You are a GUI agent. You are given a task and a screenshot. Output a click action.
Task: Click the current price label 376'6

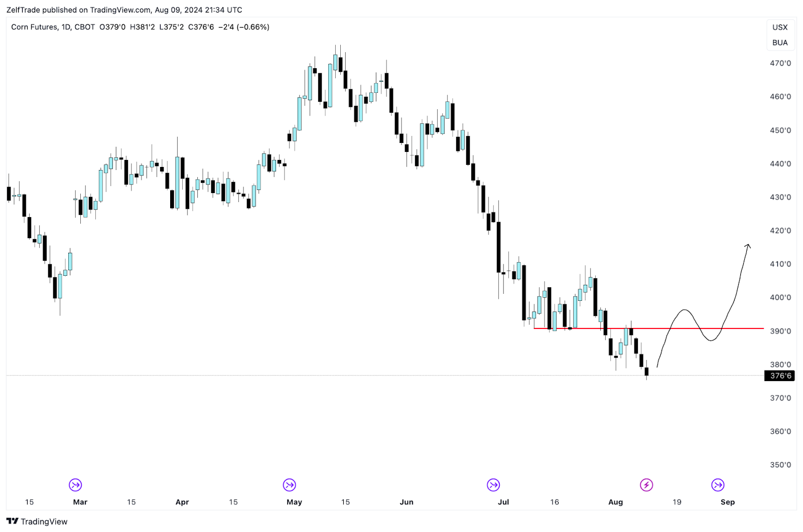point(780,376)
